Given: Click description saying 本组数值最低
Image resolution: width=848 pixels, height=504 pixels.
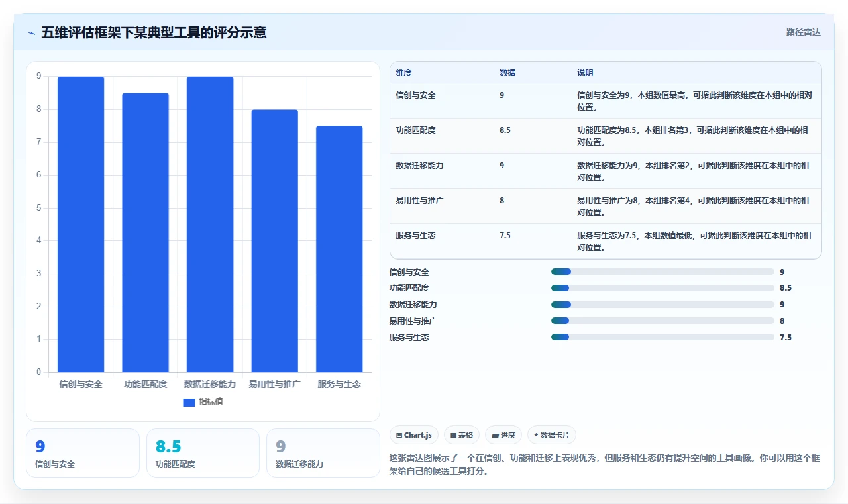Looking at the screenshot, I should pos(694,241).
